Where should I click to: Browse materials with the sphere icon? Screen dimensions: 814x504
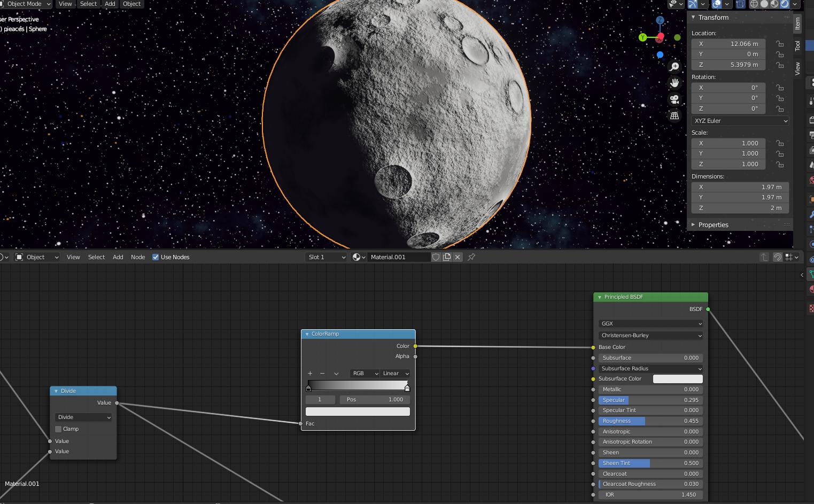pos(359,257)
